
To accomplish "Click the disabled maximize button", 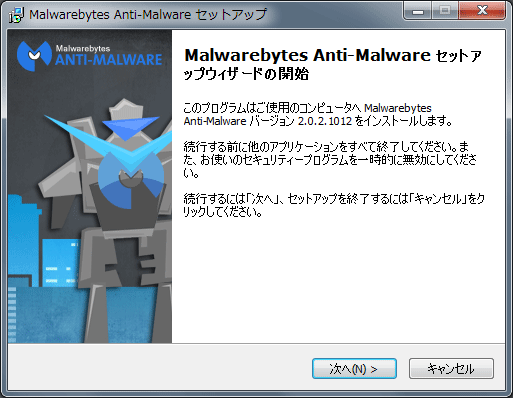I will [x=445, y=11].
